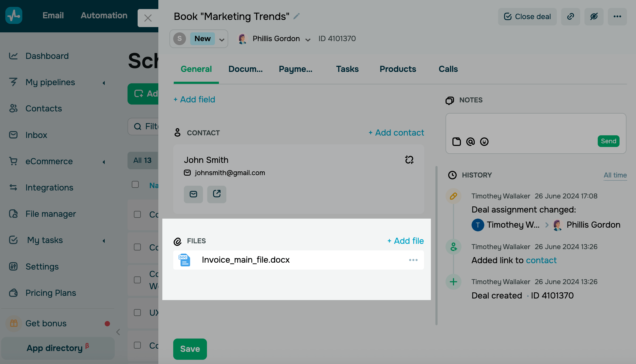The width and height of the screenshot is (636, 364).
Task: Open the Calls tab
Action: 448,69
